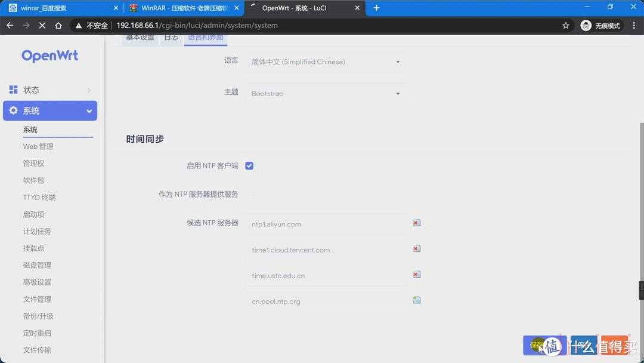This screenshot has height=363, width=644.
Task: Open the 语言 language dropdown
Action: coord(326,61)
